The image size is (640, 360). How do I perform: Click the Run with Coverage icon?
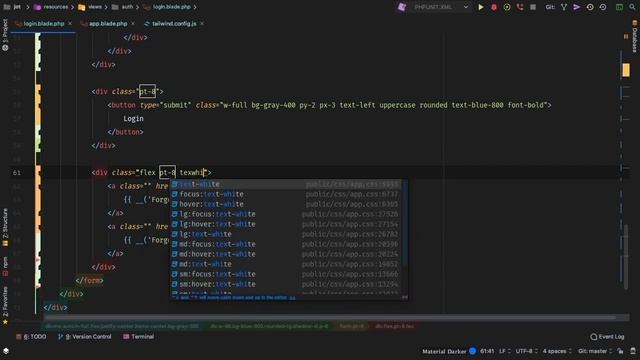[x=507, y=7]
